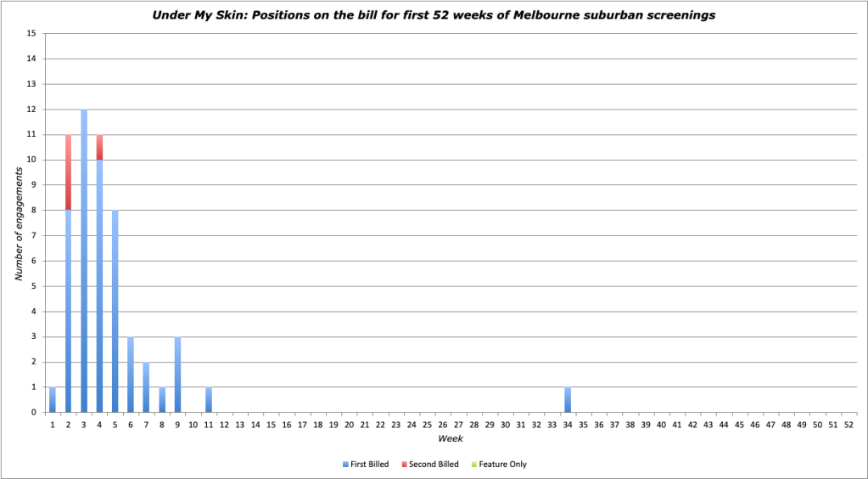
Task: Click the isolated week 34 bar
Action: [x=568, y=400]
